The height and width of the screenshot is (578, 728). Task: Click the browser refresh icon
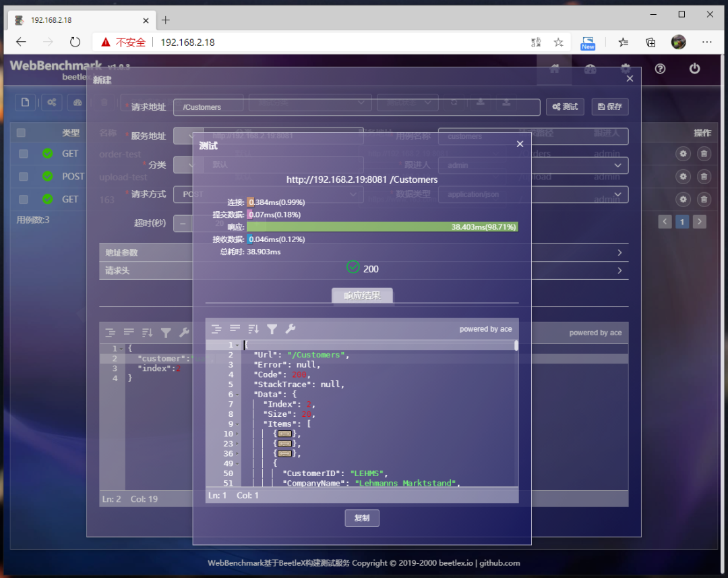75,42
